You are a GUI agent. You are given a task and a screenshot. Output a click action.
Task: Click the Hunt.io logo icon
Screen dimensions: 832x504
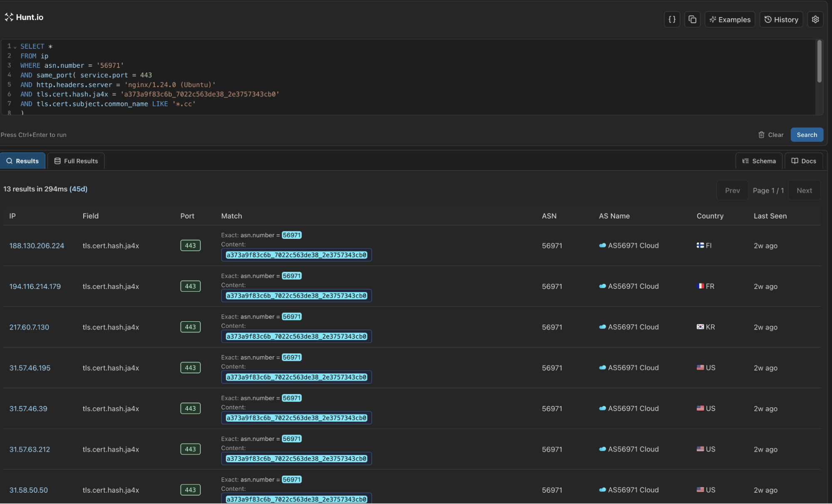pyautogui.click(x=9, y=17)
